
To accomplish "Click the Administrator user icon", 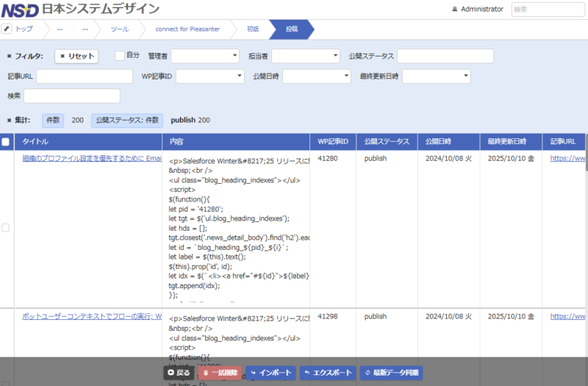I will tap(455, 10).
